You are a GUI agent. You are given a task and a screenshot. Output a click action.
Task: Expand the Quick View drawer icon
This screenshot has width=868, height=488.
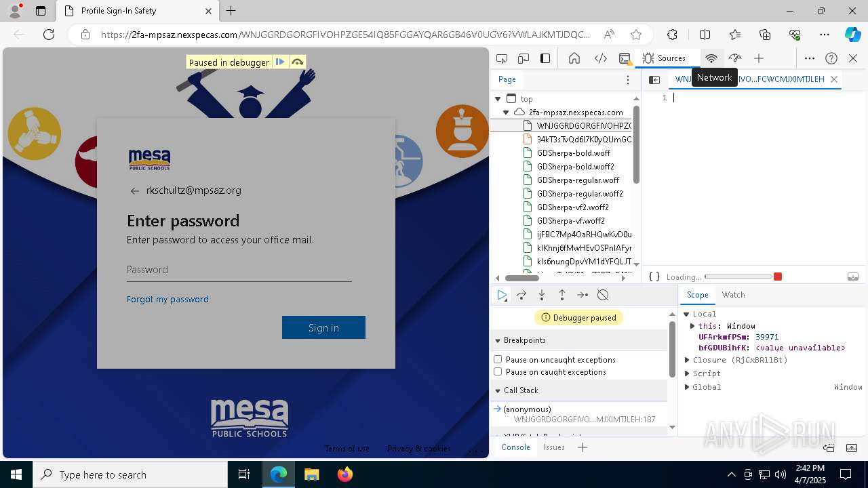[x=852, y=447]
